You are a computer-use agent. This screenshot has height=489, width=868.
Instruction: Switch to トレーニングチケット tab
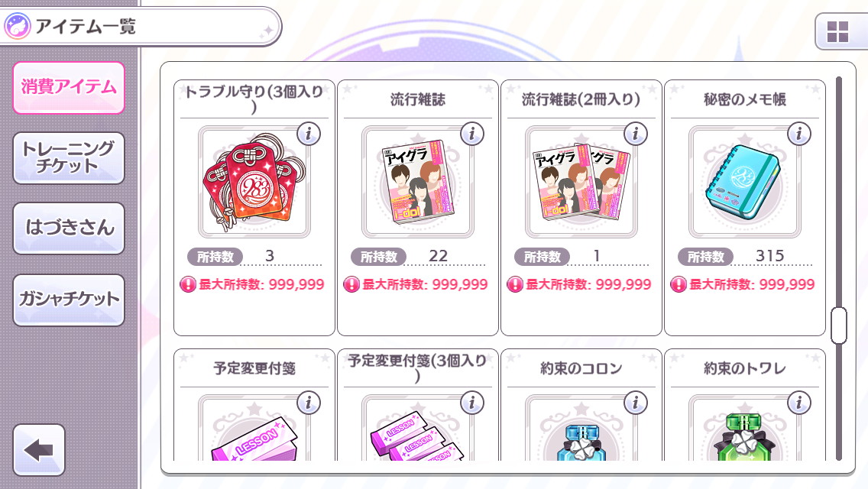click(x=69, y=158)
